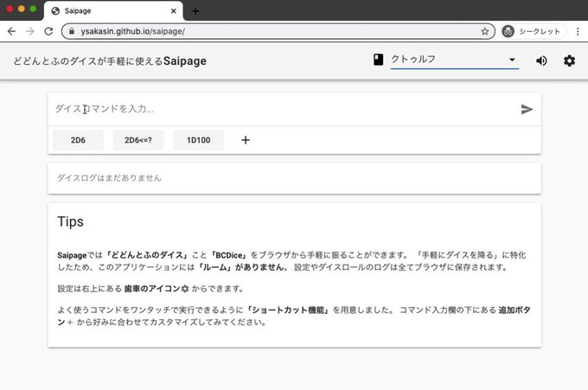Expand the クトゥルフ game system dropdown

455,60
